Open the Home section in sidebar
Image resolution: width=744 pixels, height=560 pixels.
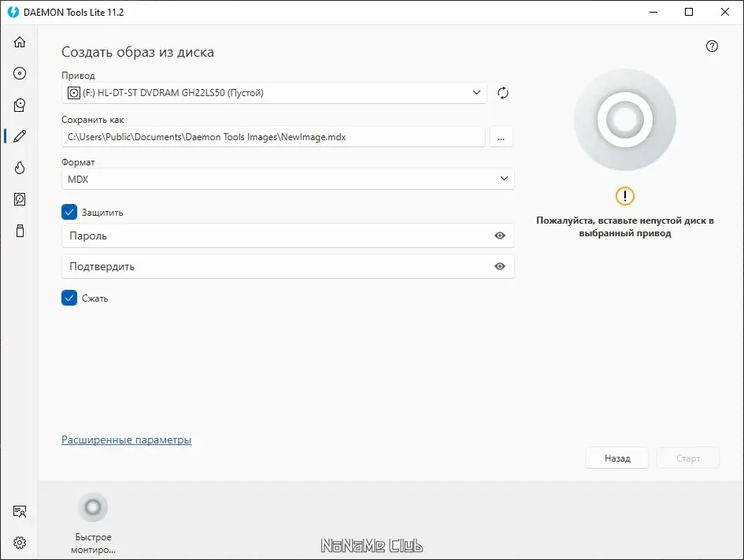(20, 43)
